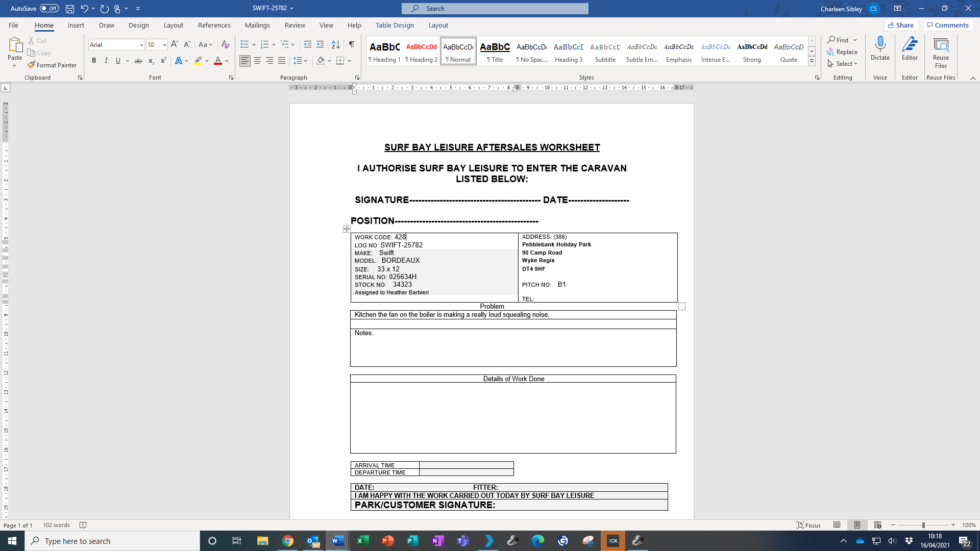Open the font name dropdown
The height and width of the screenshot is (551, 980).
[x=141, y=45]
